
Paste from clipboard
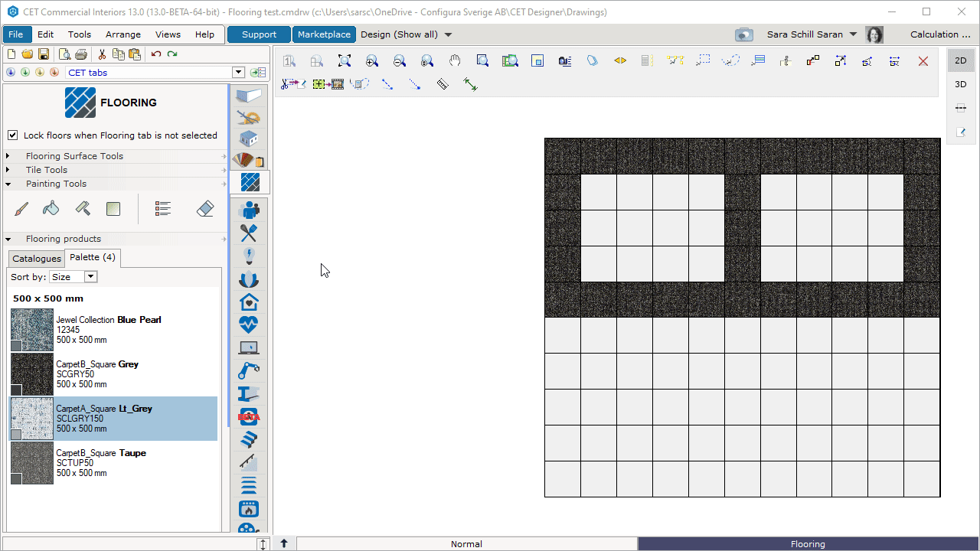coord(135,54)
